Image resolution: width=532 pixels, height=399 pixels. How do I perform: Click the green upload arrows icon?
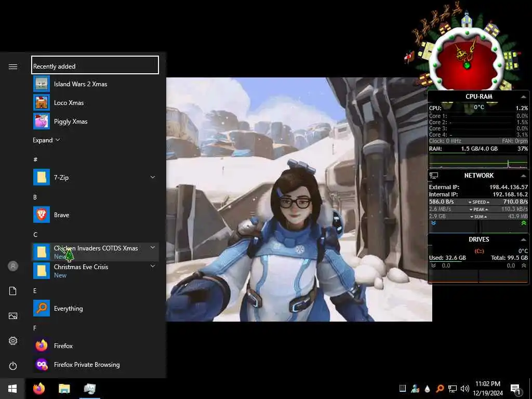click(524, 223)
